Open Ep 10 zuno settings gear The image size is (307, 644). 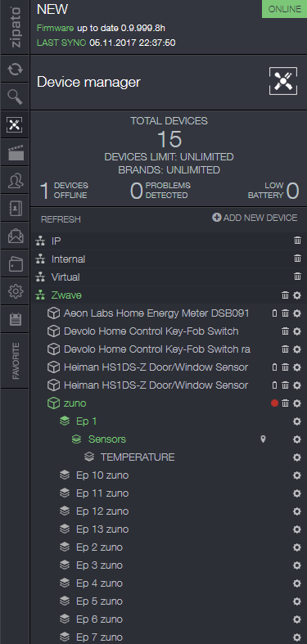tap(296, 475)
